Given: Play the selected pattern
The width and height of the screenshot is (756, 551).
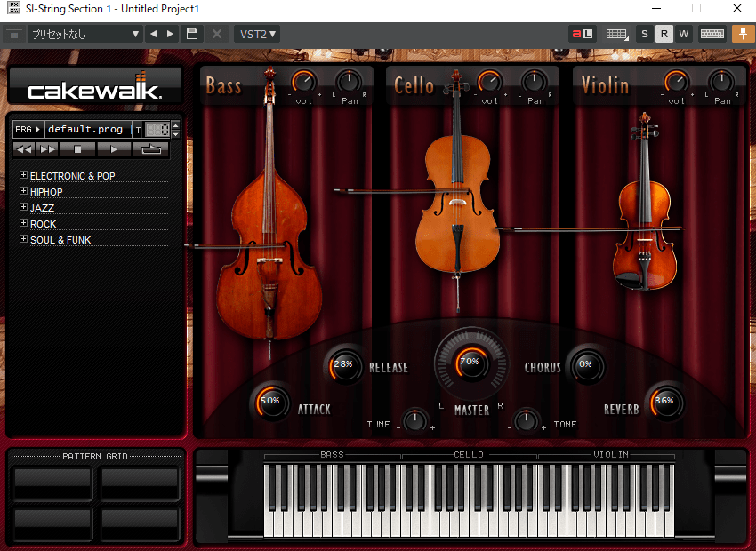Looking at the screenshot, I should pyautogui.click(x=114, y=149).
